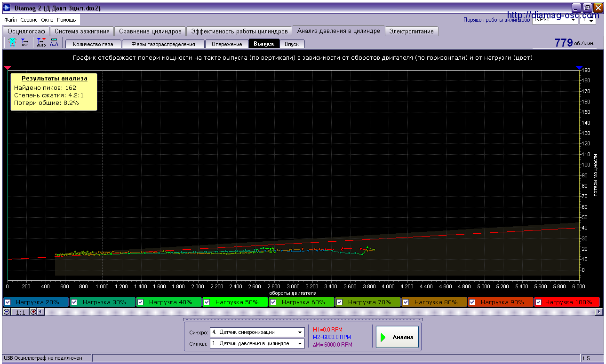This screenshot has height=364, width=606.
Task: Select the Выпуск subtab
Action: 264,44
